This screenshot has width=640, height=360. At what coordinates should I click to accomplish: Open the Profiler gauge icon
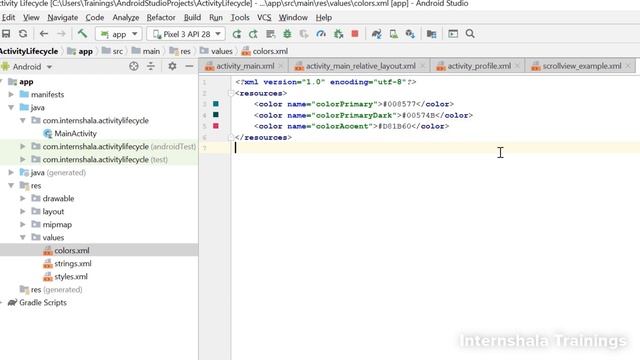(321, 34)
